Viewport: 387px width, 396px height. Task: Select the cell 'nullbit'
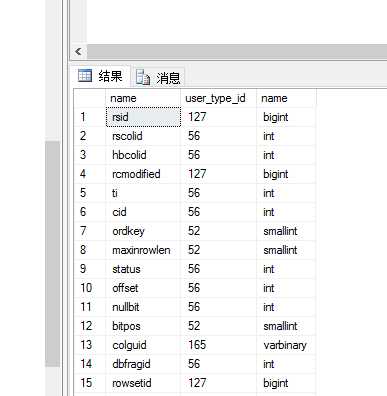(x=143, y=307)
